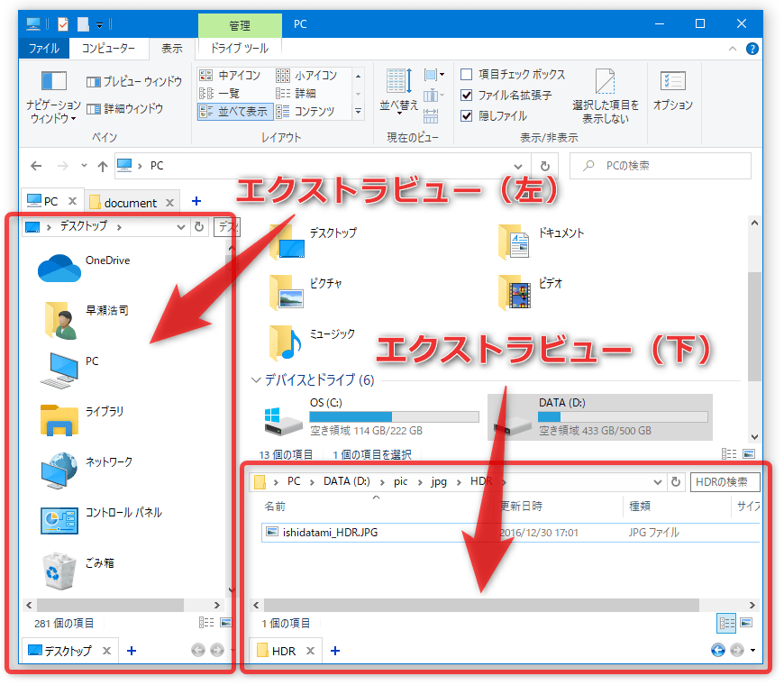
Task: Click the up-arrow parent folder button
Action: tap(102, 166)
